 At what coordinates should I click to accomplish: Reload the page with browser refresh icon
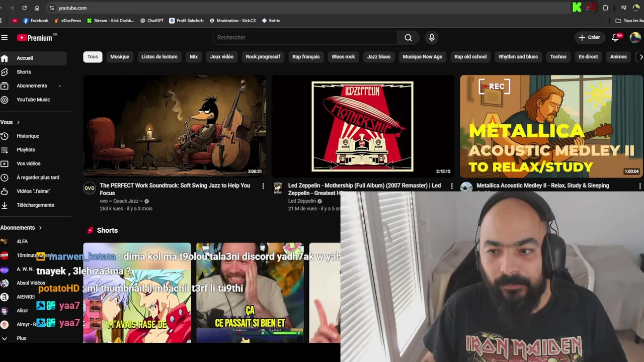tap(24, 8)
